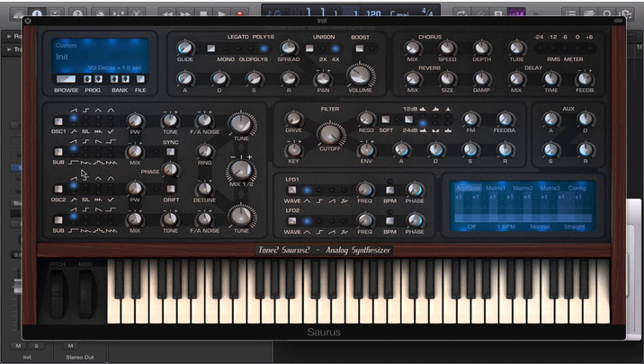Switch to the Matrix3 tab
644x364 pixels.
point(550,188)
